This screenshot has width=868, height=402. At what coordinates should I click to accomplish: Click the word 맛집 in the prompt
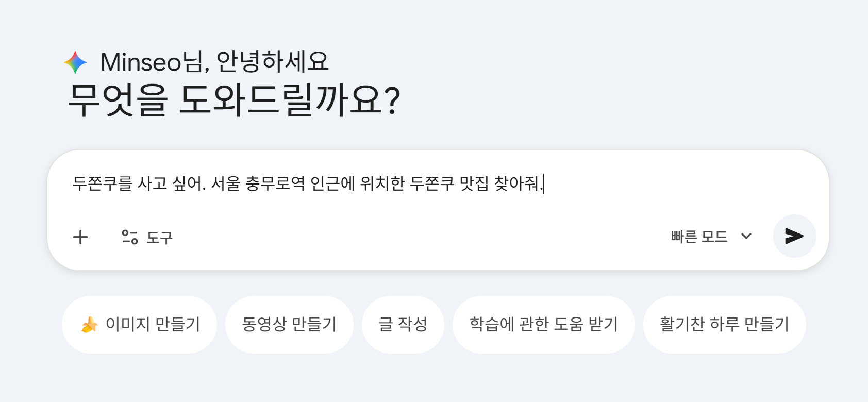pos(474,183)
